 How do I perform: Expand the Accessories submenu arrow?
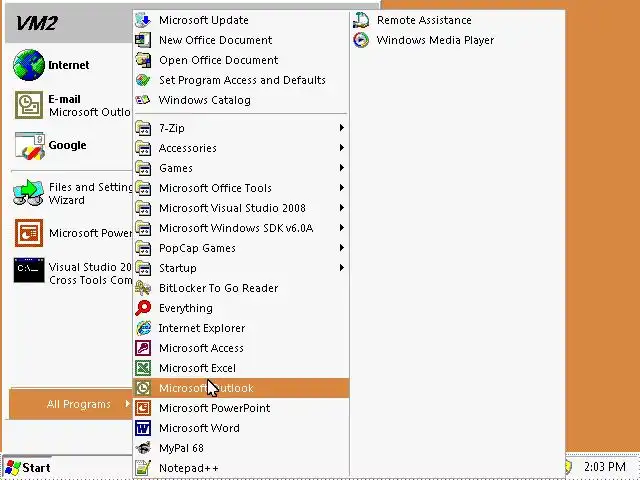pyautogui.click(x=341, y=148)
